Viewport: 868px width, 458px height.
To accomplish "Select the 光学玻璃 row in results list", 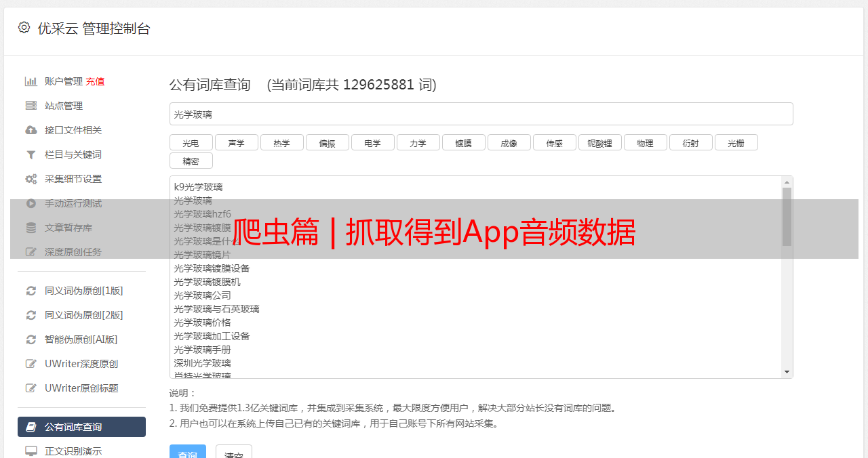I will (193, 201).
